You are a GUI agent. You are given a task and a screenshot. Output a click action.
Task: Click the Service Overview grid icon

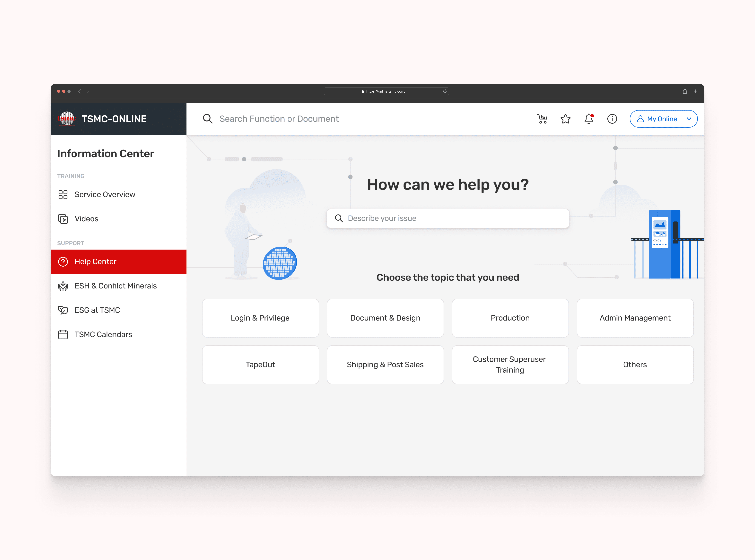[x=63, y=195]
